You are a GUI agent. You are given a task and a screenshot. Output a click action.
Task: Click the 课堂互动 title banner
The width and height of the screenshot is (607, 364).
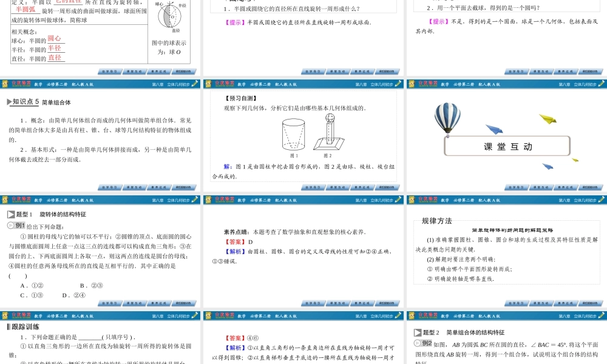[508, 146]
